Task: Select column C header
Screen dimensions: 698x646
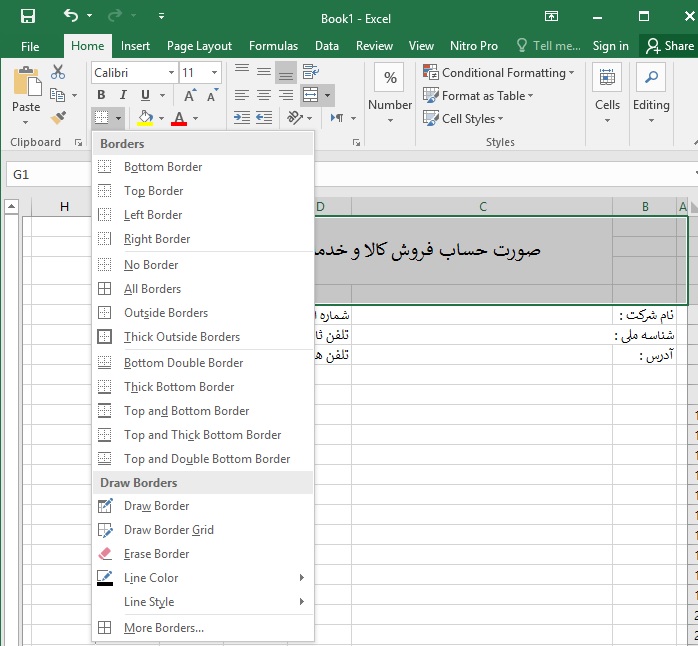Action: click(482, 207)
